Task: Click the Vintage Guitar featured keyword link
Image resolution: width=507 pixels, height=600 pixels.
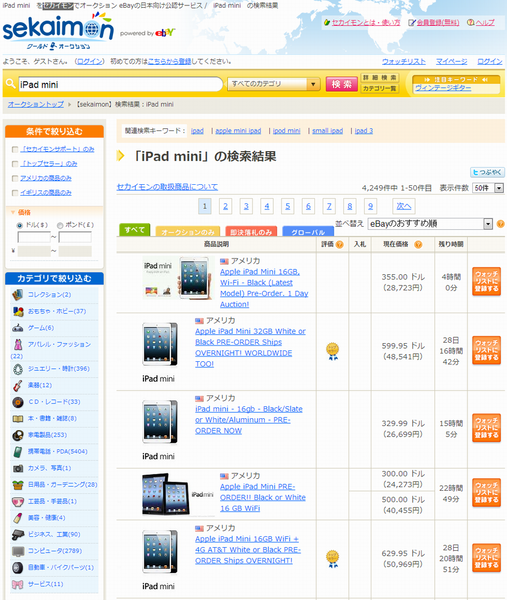Action: [443, 88]
